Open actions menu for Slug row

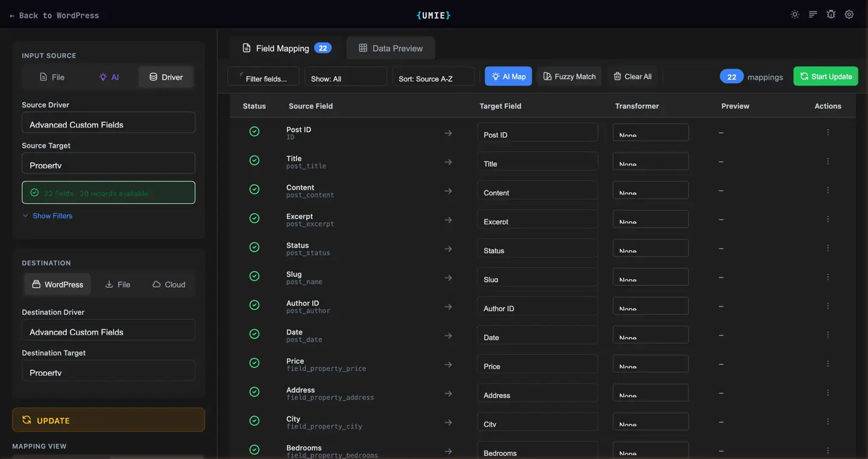[828, 277]
